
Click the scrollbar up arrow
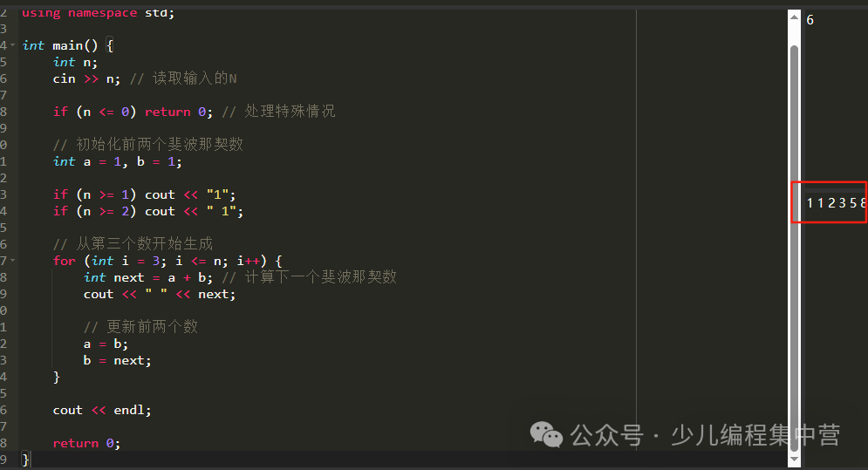click(795, 17)
